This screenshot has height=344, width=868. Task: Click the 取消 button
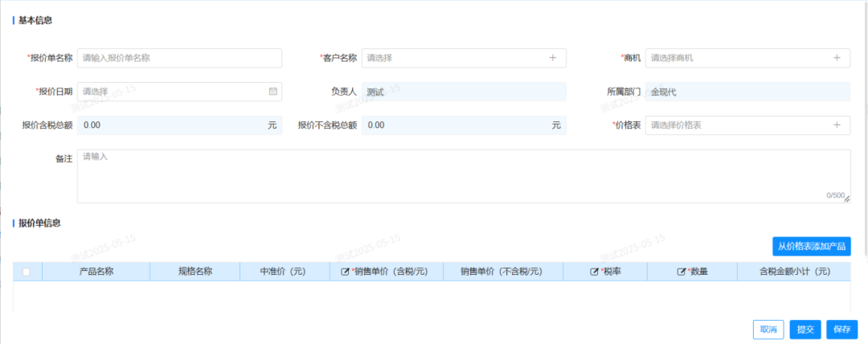click(768, 330)
